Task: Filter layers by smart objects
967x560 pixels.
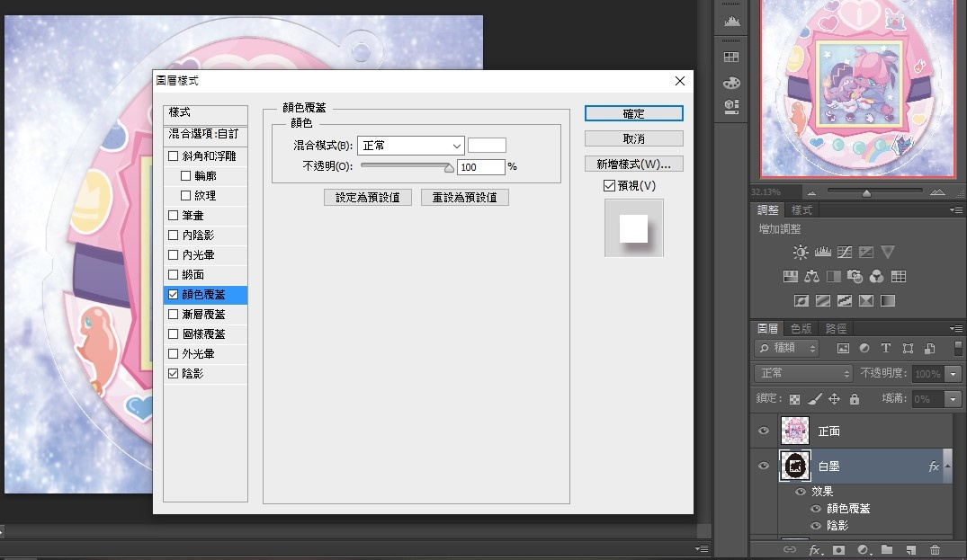Action: [929, 348]
